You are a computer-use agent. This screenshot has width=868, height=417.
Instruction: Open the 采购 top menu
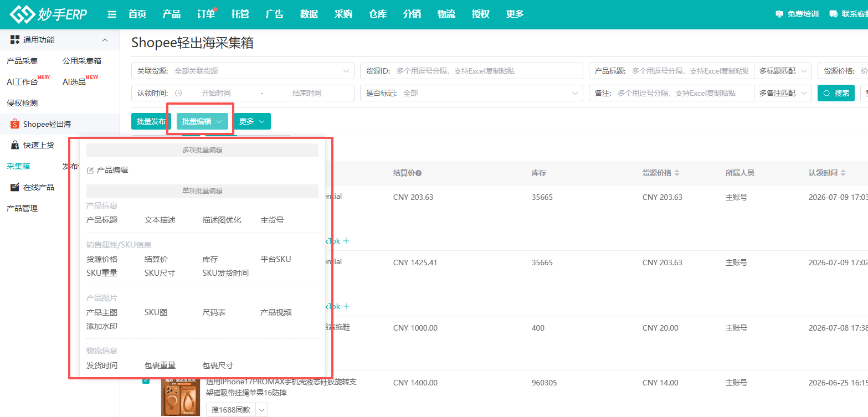pos(343,14)
